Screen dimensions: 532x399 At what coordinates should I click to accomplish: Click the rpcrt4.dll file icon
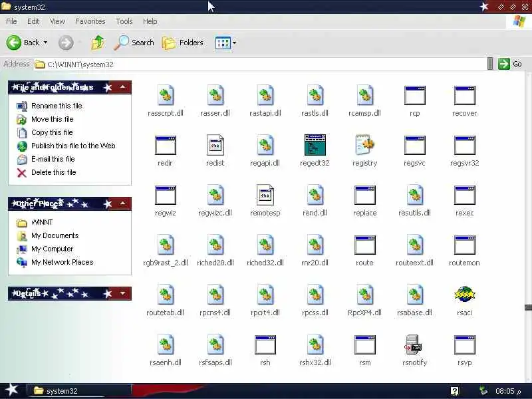265,295
